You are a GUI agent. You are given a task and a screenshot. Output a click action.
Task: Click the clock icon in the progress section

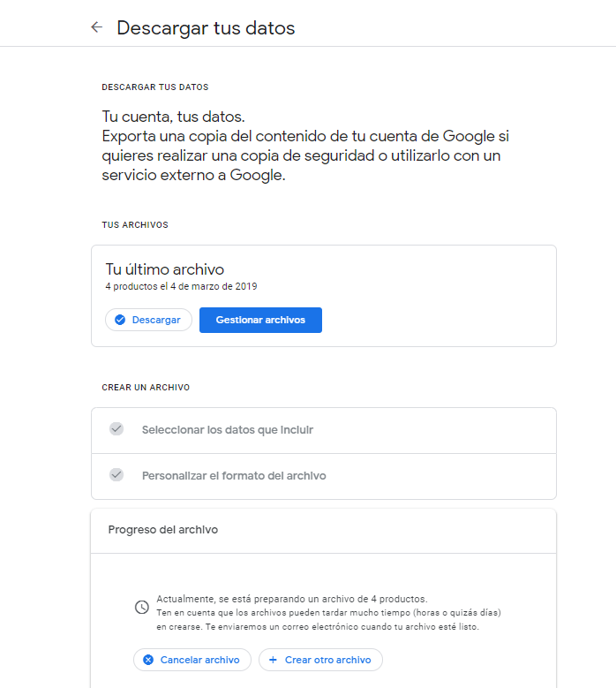[x=141, y=608]
